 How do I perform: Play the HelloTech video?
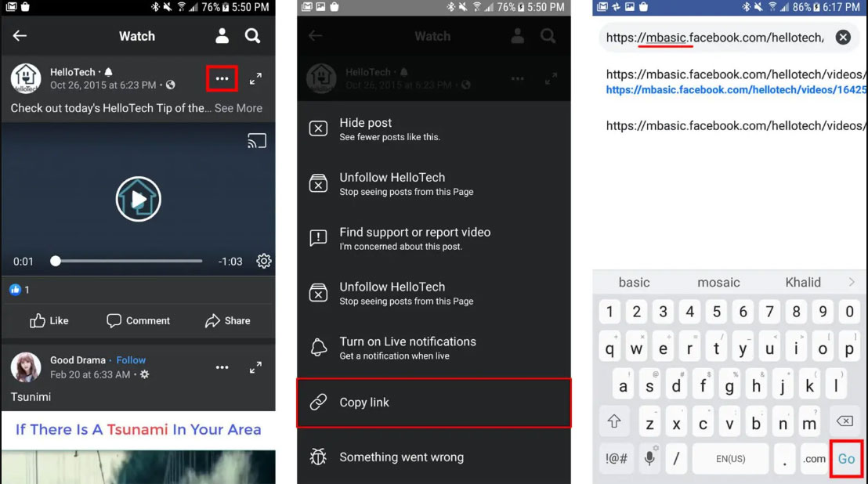click(x=139, y=199)
